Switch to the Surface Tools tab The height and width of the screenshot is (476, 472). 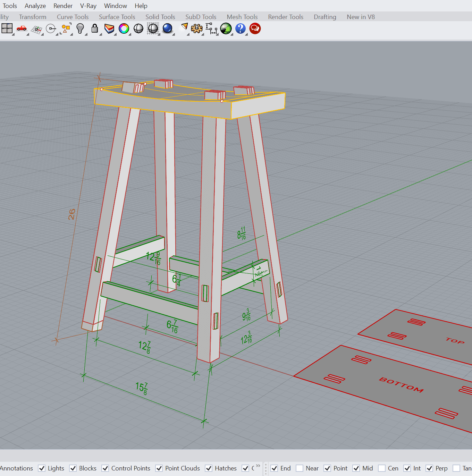tap(117, 17)
